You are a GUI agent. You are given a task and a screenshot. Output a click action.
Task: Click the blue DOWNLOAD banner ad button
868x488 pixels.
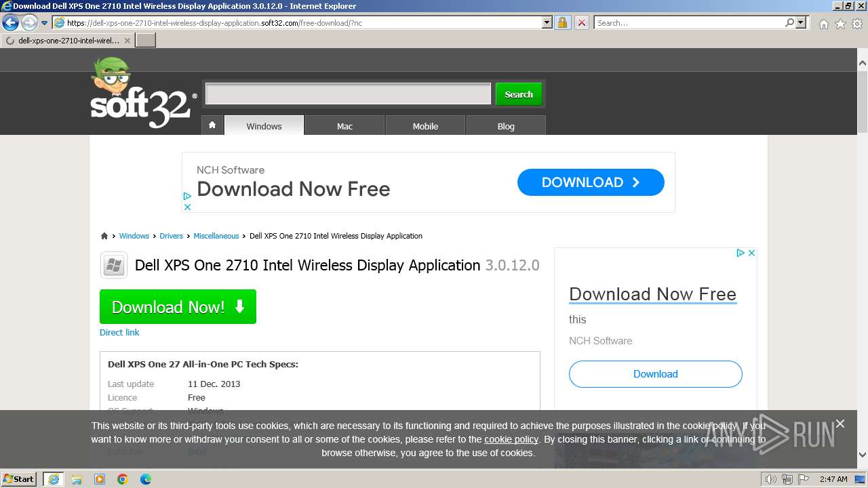591,182
